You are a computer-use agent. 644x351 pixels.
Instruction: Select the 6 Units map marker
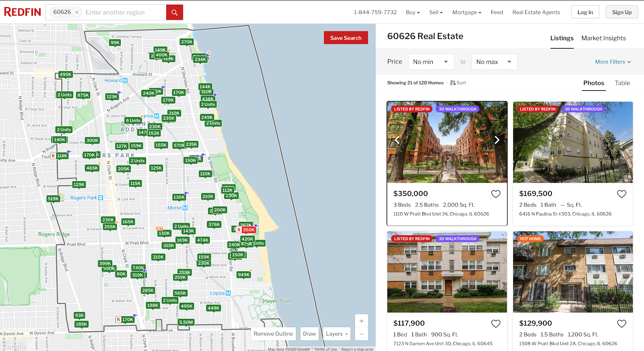click(133, 120)
